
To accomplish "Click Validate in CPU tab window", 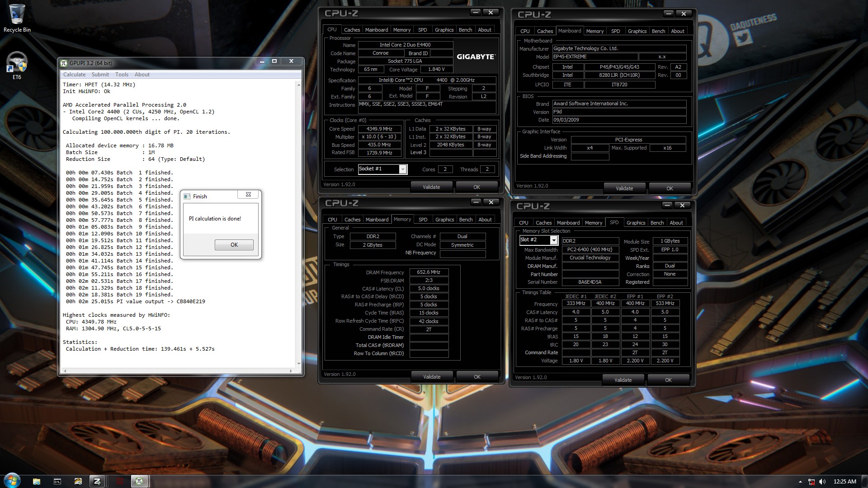I will point(431,187).
